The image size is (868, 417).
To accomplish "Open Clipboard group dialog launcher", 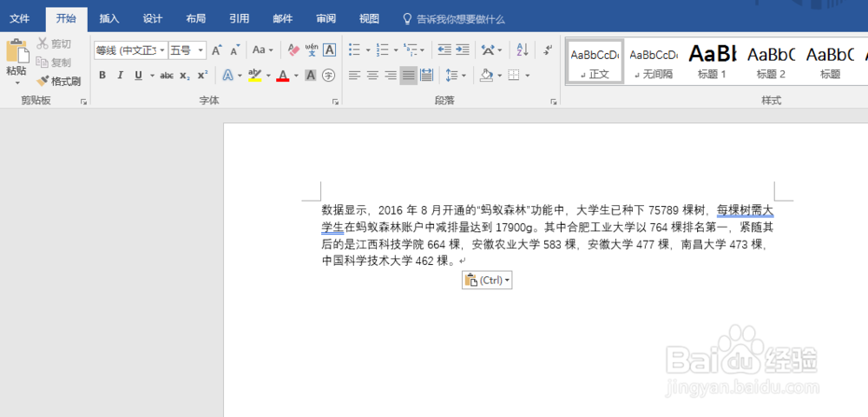I will coord(84,102).
